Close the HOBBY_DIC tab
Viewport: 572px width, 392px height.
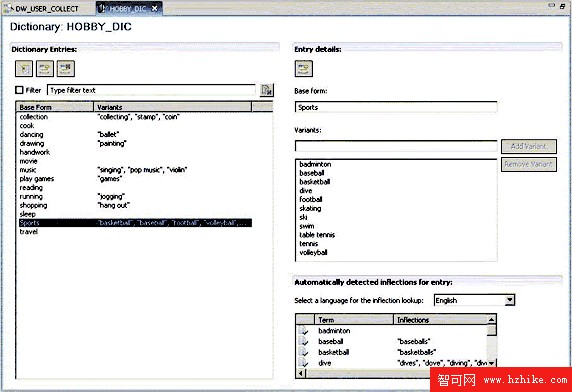[155, 8]
